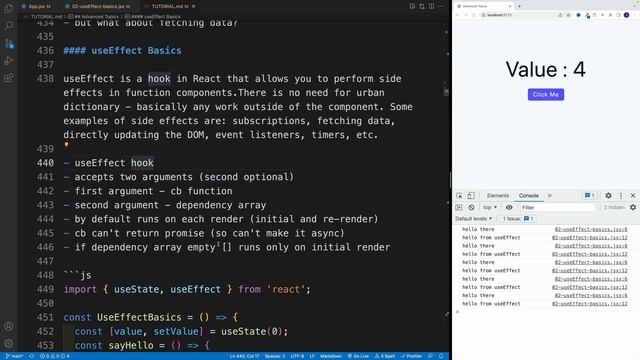Open the LF end-of-line selector
This screenshot has width=640, height=360.
click(x=312, y=356)
